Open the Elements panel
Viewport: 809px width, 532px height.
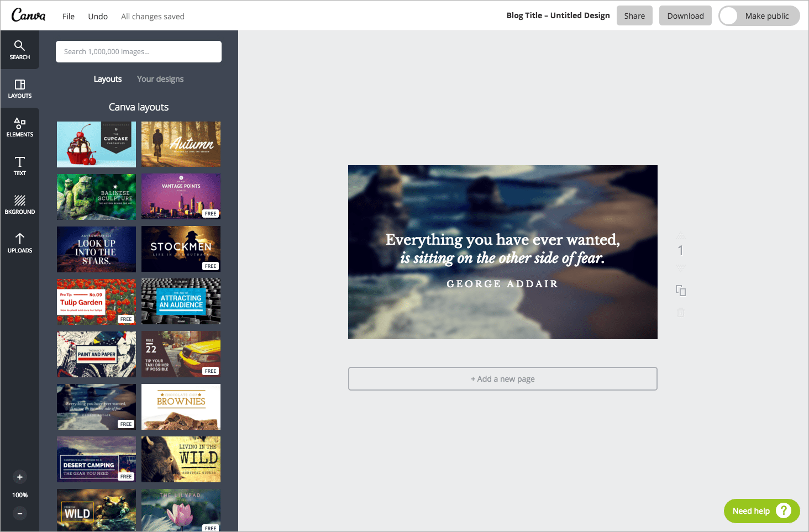tap(20, 127)
